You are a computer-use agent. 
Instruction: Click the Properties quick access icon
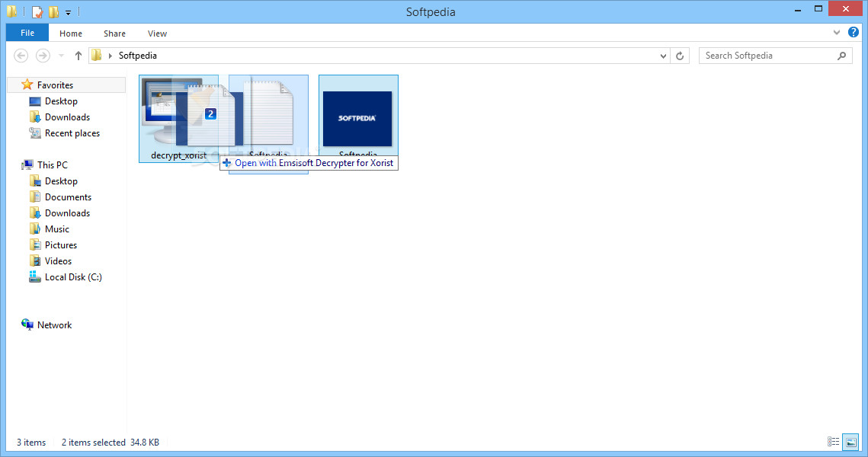pyautogui.click(x=37, y=11)
